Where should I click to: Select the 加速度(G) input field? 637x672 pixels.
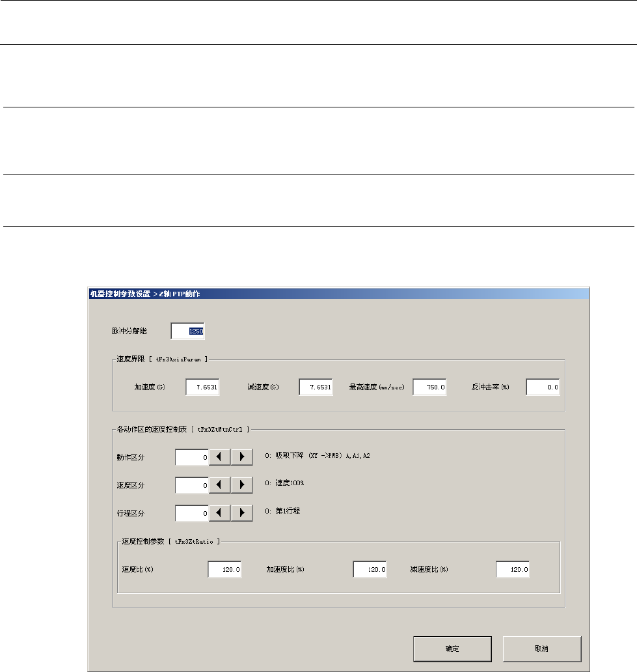tap(202, 387)
